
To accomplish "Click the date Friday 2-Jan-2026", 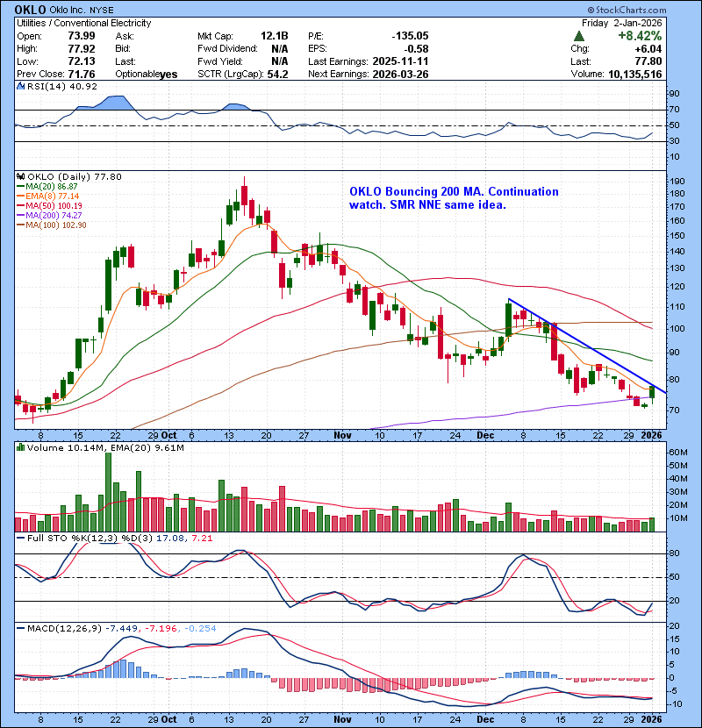I will click(621, 23).
